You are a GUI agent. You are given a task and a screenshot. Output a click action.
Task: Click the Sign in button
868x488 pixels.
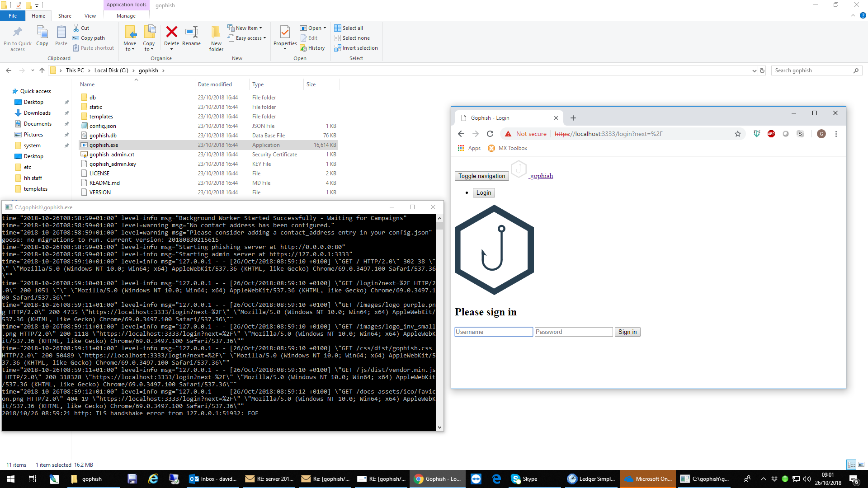click(x=627, y=332)
